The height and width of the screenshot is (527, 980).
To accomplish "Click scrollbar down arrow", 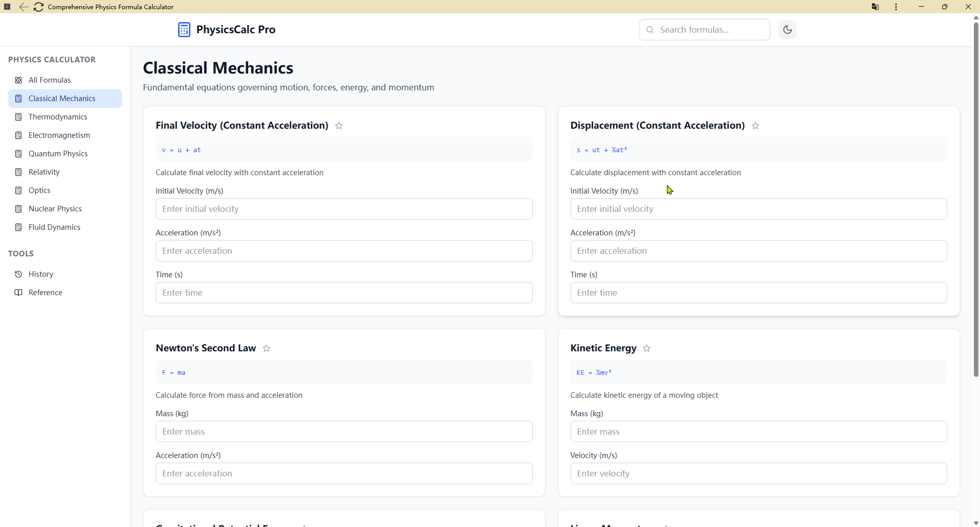I will pos(976,523).
